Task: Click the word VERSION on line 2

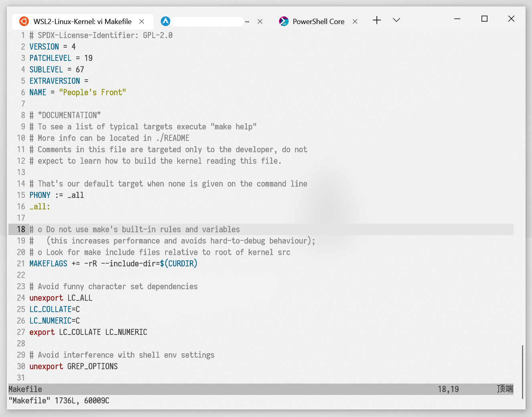Action: (44, 47)
